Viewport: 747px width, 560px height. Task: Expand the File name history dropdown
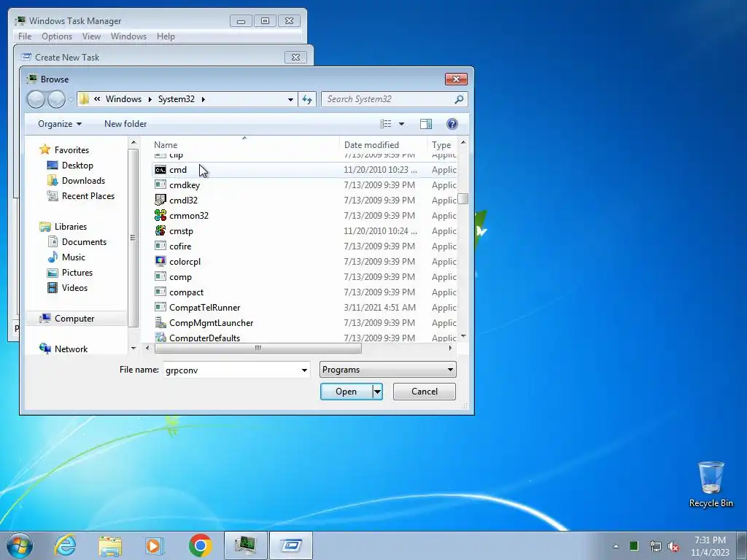(x=304, y=370)
